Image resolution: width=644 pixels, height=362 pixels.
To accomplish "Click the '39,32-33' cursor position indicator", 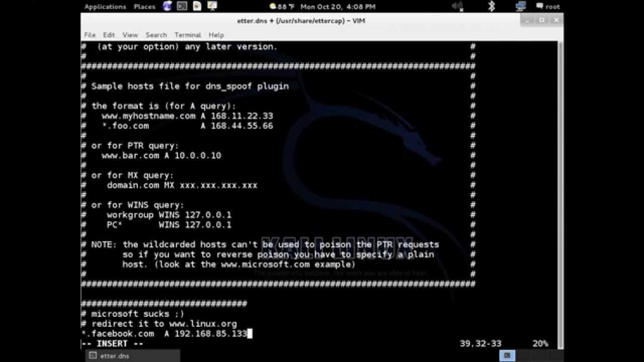I will click(480, 343).
